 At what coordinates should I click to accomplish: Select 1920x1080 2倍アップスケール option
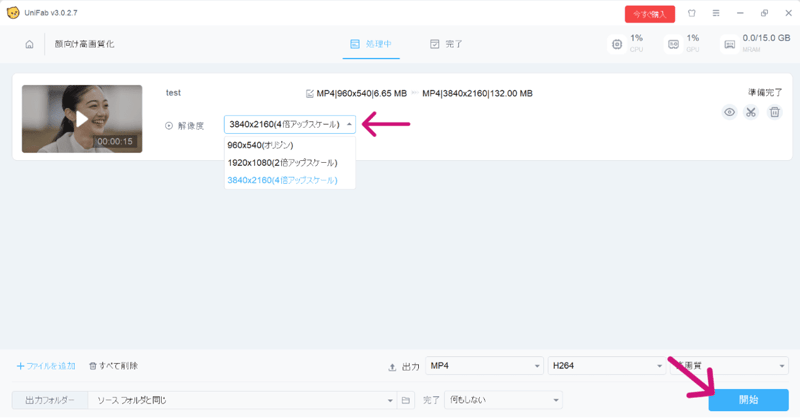tap(290, 163)
